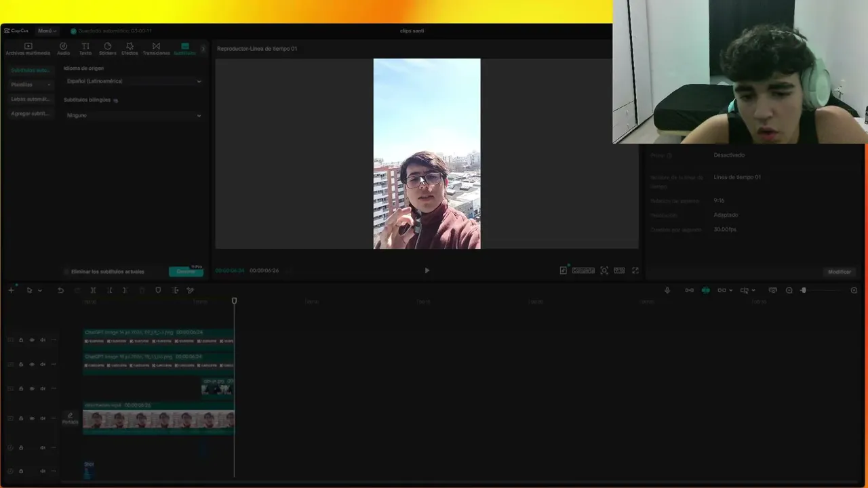
Task: Select the Agregar subtítulos sidebar item
Action: 31,113
